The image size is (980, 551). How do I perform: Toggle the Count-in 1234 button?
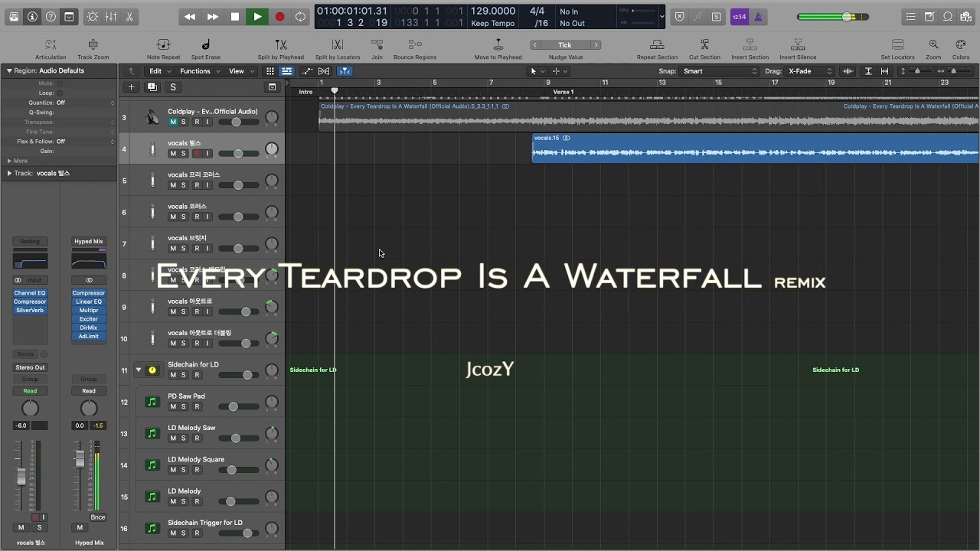coord(739,17)
